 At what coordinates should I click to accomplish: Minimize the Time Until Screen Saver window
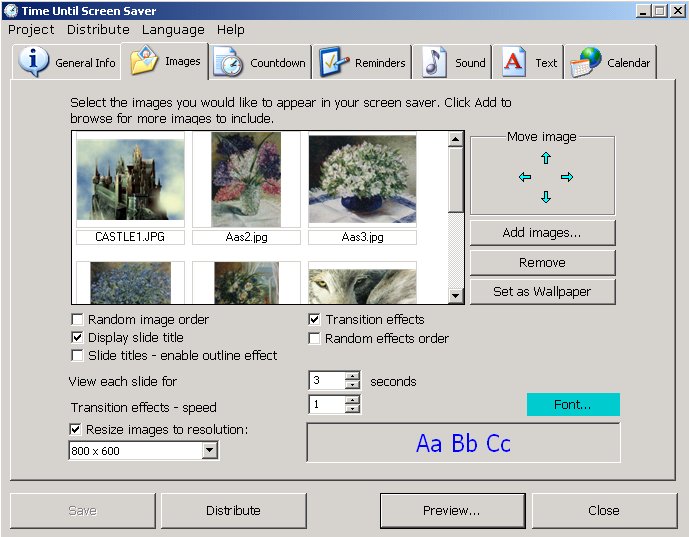(x=643, y=11)
